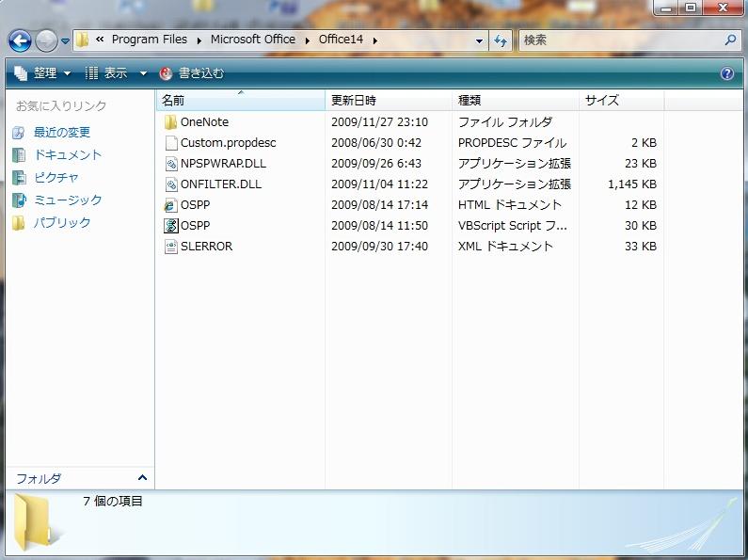Screen dimensions: 748x560
Task: Navigate to Program Files breadcrumb
Action: [x=150, y=40]
